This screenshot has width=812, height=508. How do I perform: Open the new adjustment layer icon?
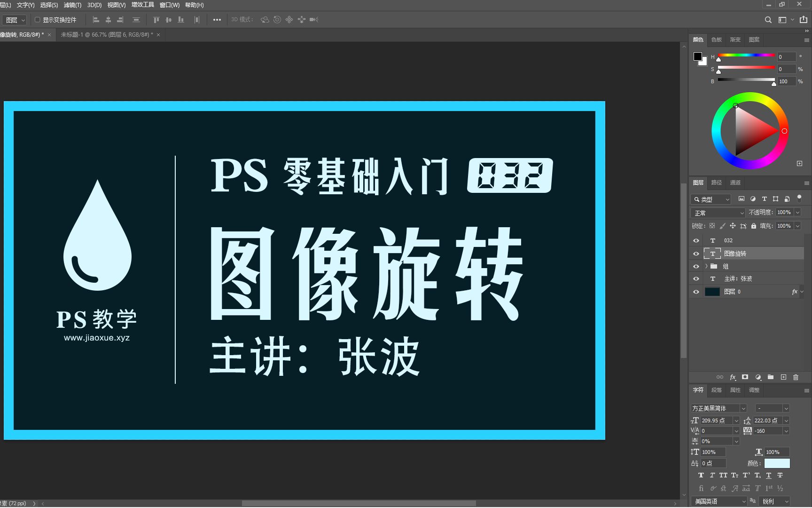[x=758, y=377]
